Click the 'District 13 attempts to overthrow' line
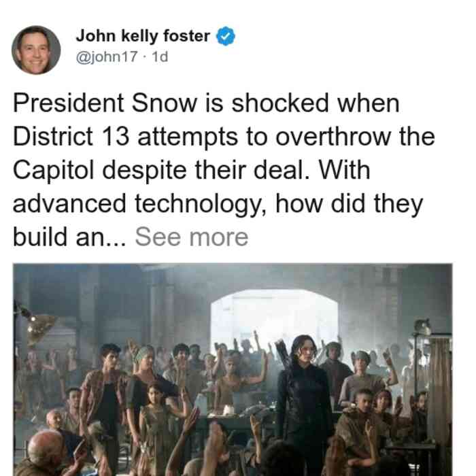 click(x=224, y=137)
